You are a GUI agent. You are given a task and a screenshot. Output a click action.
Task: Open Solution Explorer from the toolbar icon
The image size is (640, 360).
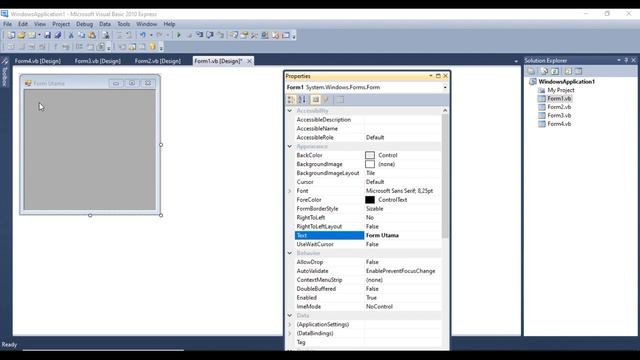[233, 36]
